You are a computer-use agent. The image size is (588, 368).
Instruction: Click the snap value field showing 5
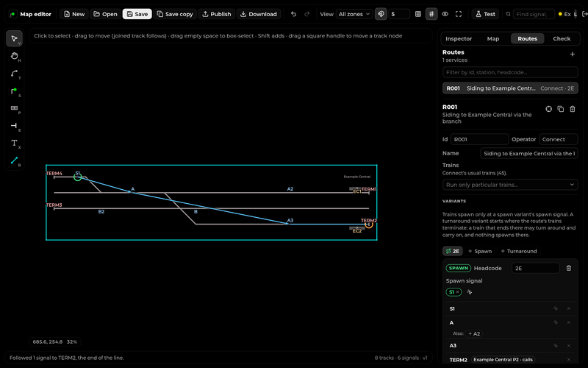tap(399, 14)
